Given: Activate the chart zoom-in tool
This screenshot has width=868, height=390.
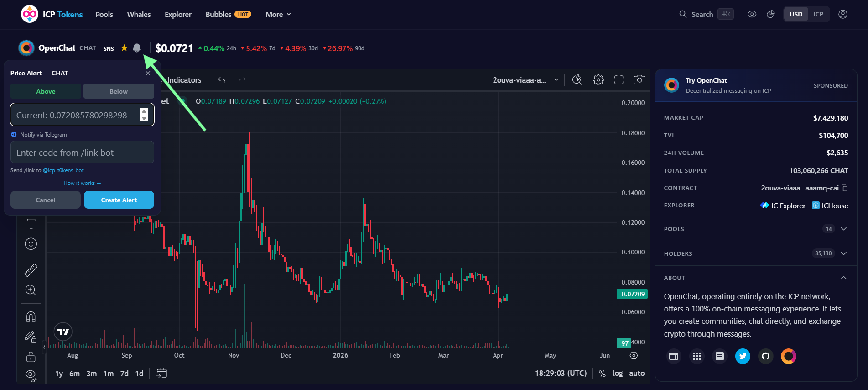Looking at the screenshot, I should tap(31, 290).
